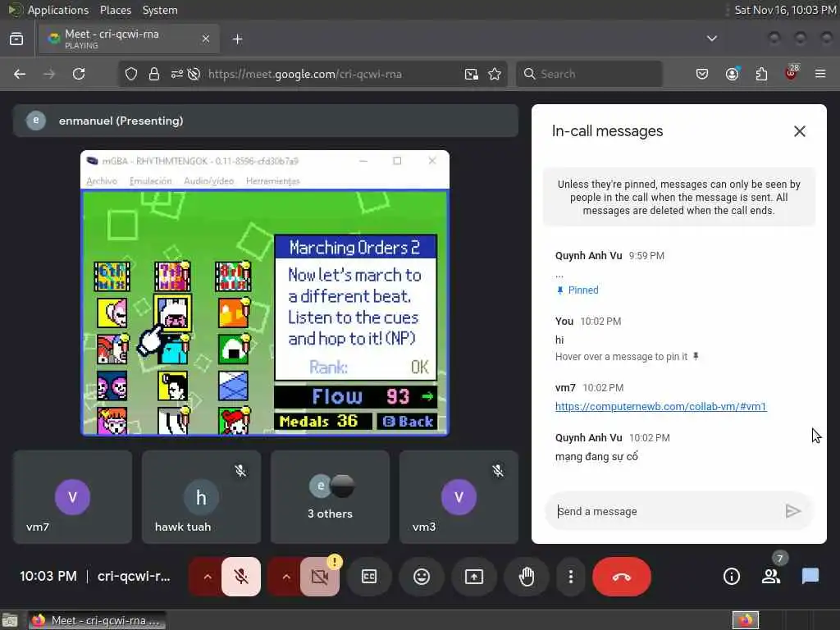The height and width of the screenshot is (630, 840).
Task: Toggle closed captions
Action: pos(369,577)
